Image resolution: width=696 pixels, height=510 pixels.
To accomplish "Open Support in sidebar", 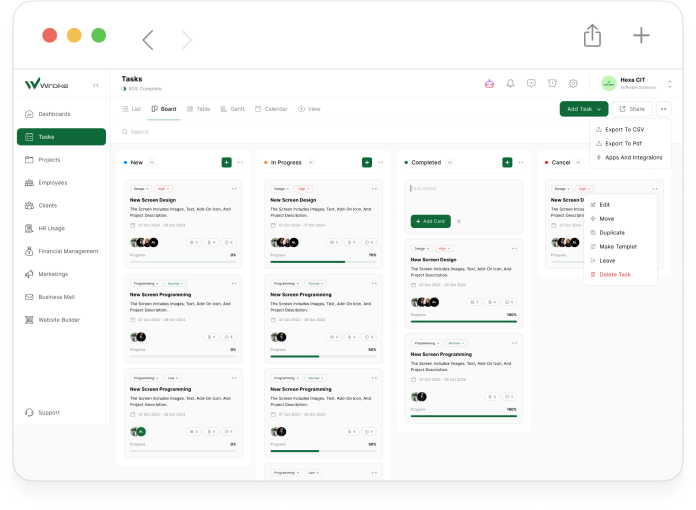I will click(61, 412).
